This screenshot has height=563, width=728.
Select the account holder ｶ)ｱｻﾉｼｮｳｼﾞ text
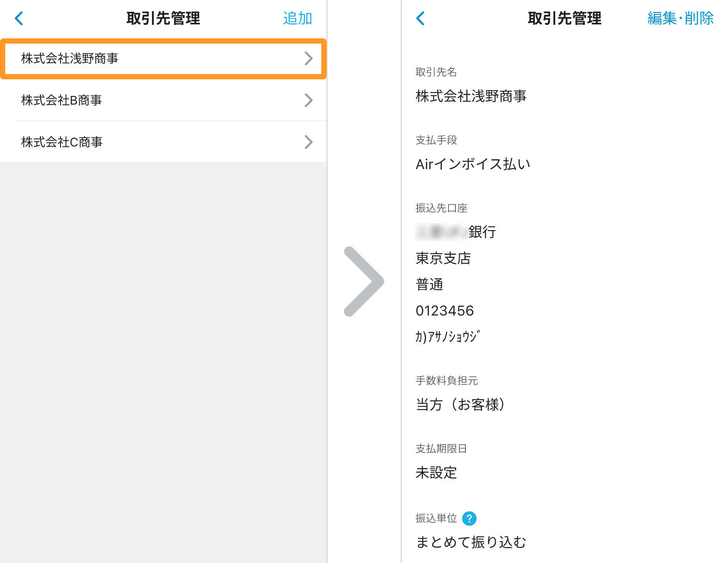pos(448,337)
